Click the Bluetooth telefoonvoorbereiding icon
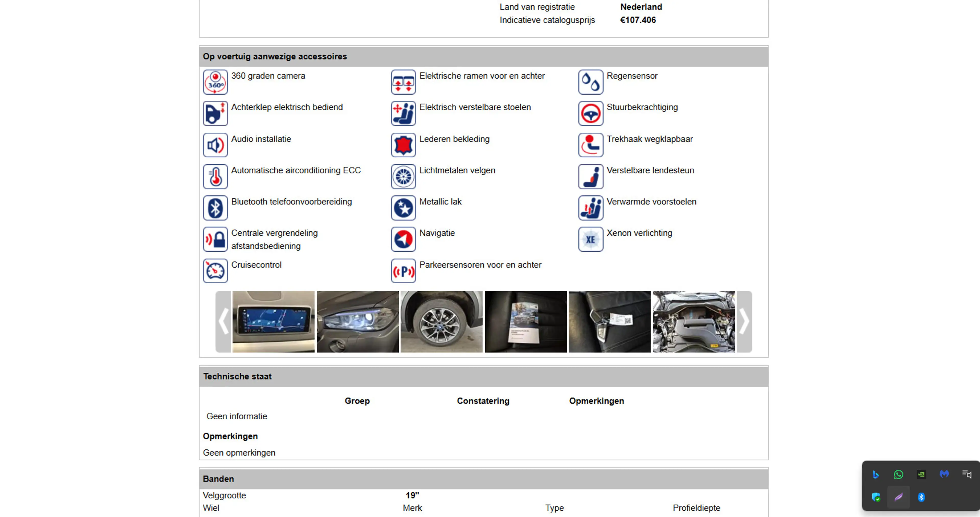Image resolution: width=980 pixels, height=517 pixels. point(215,208)
